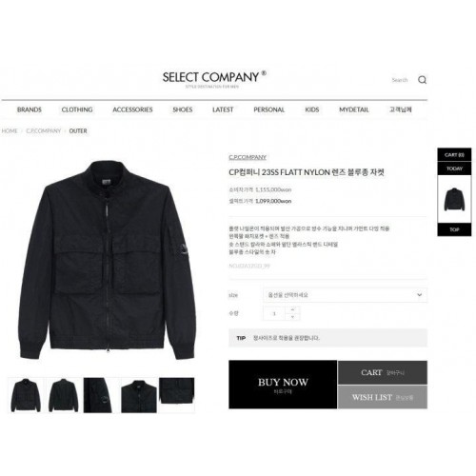Save item using WISH LIST button
The image size is (476, 476).
[383, 397]
